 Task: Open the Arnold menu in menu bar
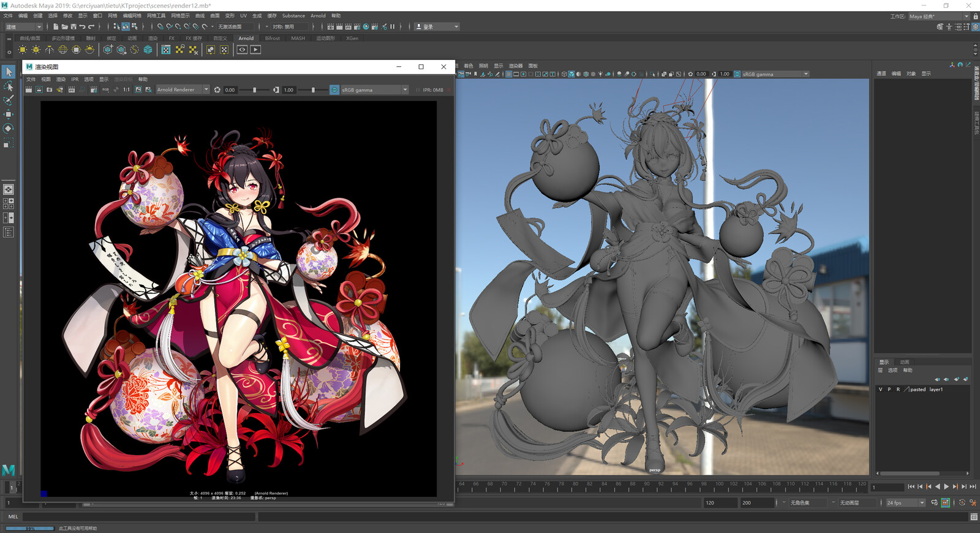318,16
